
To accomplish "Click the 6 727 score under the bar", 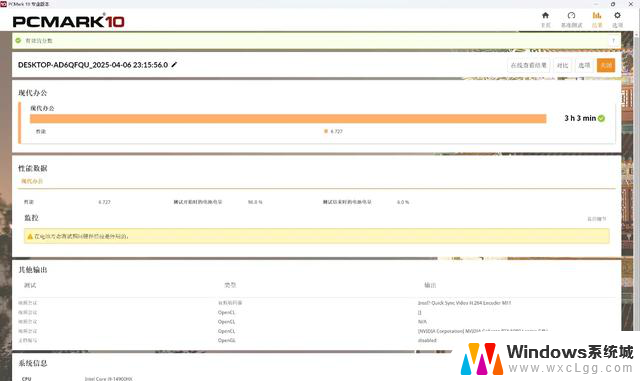I will tap(336, 131).
